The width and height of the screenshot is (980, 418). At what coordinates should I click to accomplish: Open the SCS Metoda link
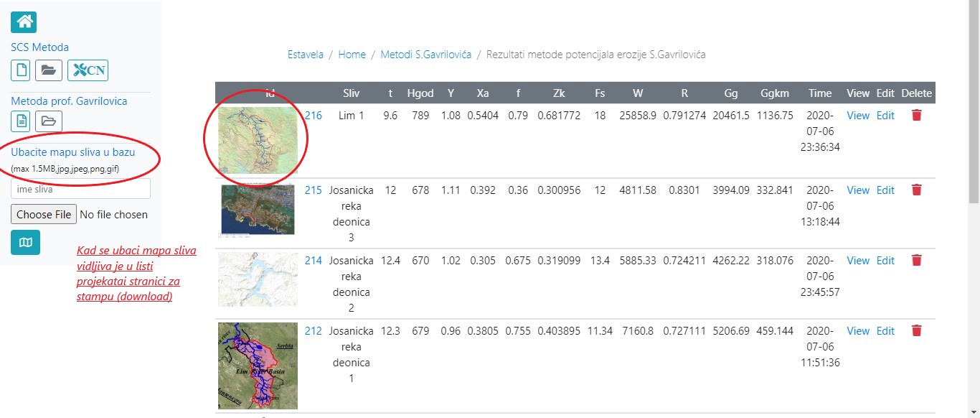coord(40,47)
